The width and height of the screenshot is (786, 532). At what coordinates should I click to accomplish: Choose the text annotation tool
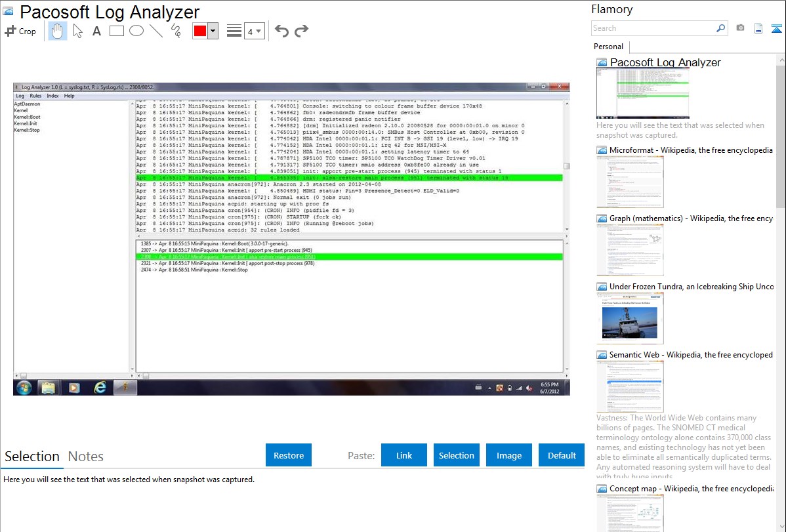(96, 31)
